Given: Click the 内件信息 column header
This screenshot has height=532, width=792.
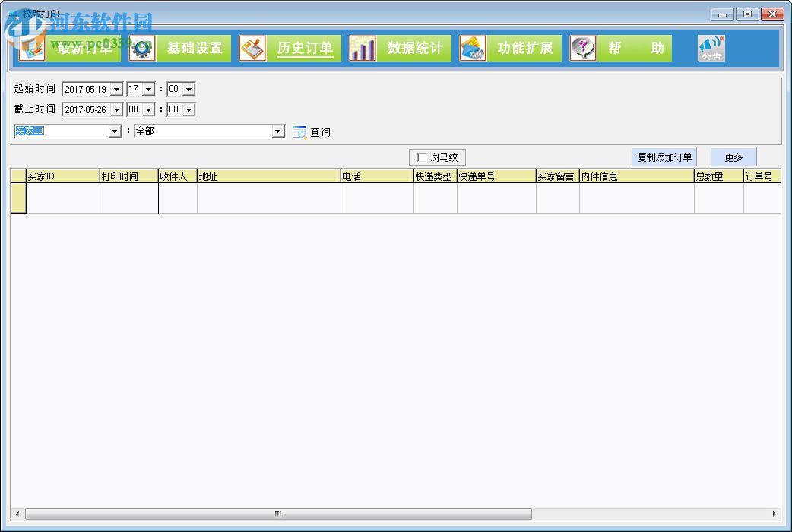Looking at the screenshot, I should [637, 176].
